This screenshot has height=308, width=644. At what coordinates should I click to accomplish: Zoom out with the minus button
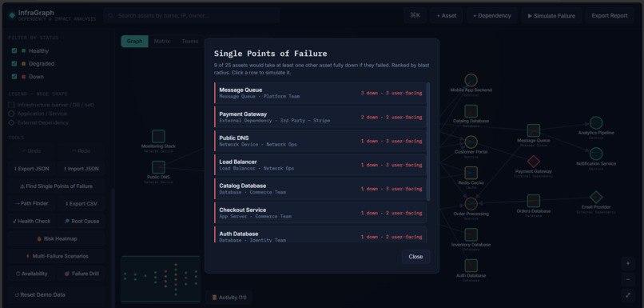click(x=627, y=279)
